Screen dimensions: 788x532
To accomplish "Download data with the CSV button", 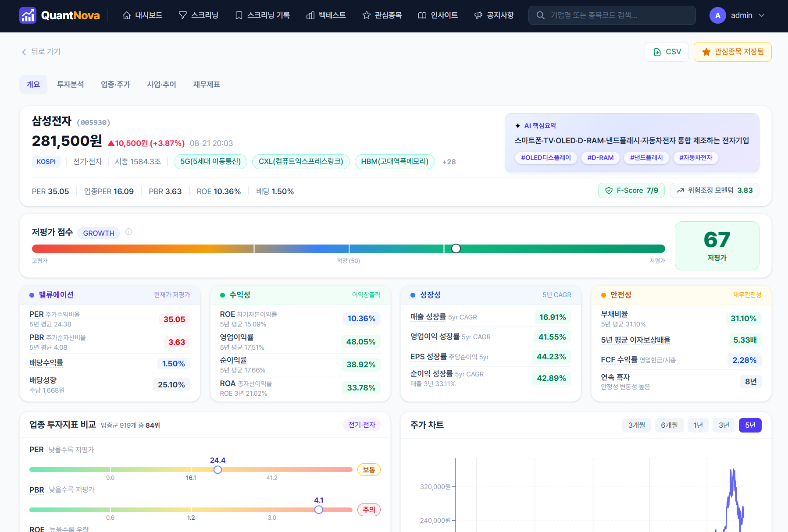I will pos(667,52).
